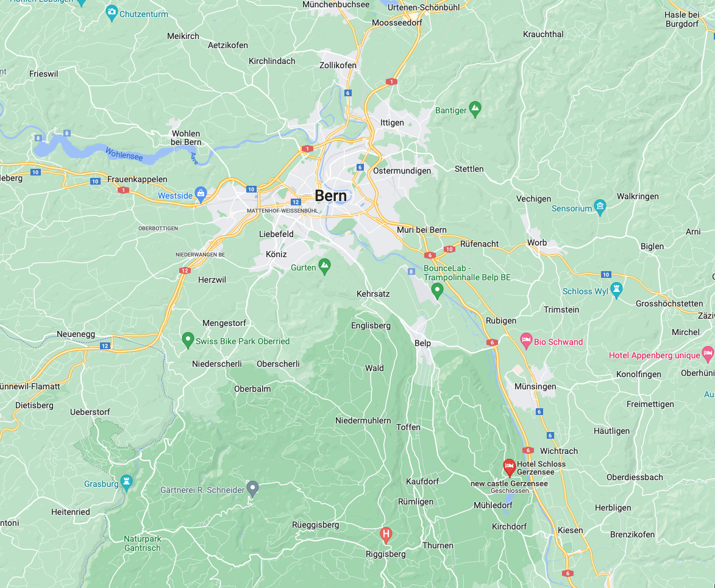715x588 pixels.
Task: Click the Chutzenturm camera marker icon
Action: (x=112, y=13)
